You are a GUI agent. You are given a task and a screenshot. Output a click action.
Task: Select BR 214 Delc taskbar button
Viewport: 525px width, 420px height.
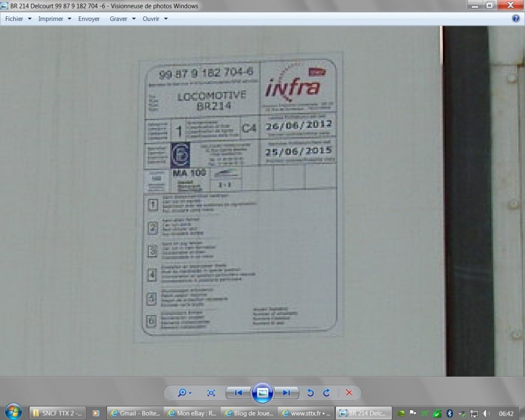tap(364, 413)
